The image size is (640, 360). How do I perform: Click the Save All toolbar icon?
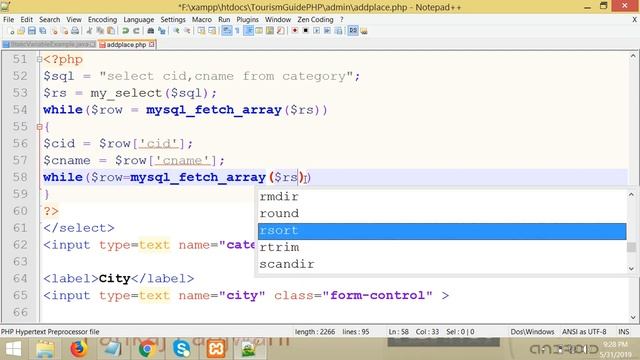click(x=42, y=31)
